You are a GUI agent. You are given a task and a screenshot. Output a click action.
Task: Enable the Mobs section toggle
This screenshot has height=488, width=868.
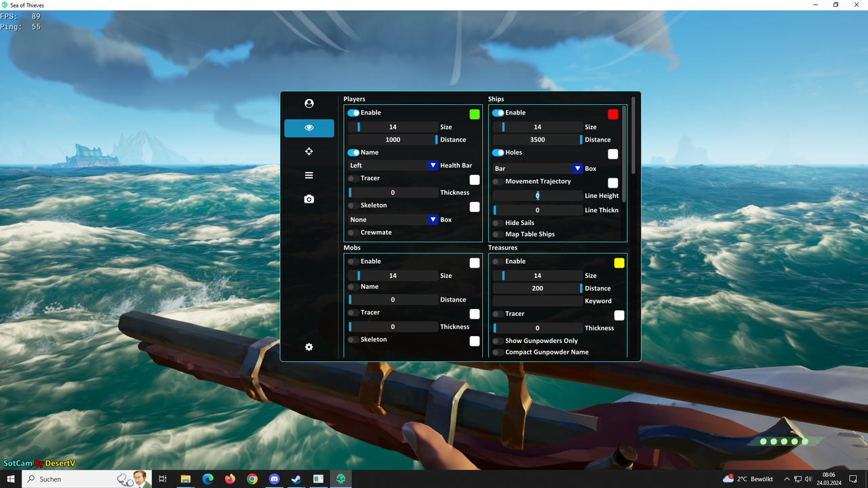[353, 262]
